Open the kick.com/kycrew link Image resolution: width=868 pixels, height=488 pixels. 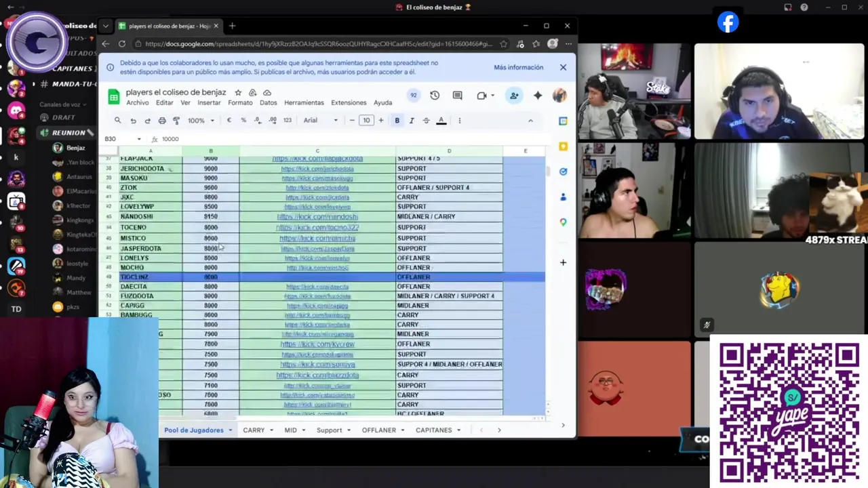point(317,344)
